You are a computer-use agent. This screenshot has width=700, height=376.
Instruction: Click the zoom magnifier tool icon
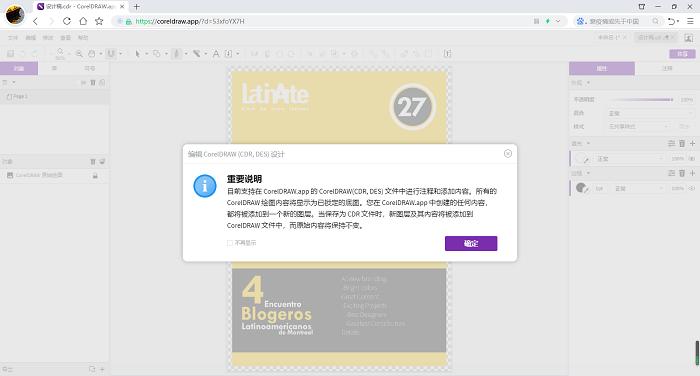pyautogui.click(x=79, y=54)
